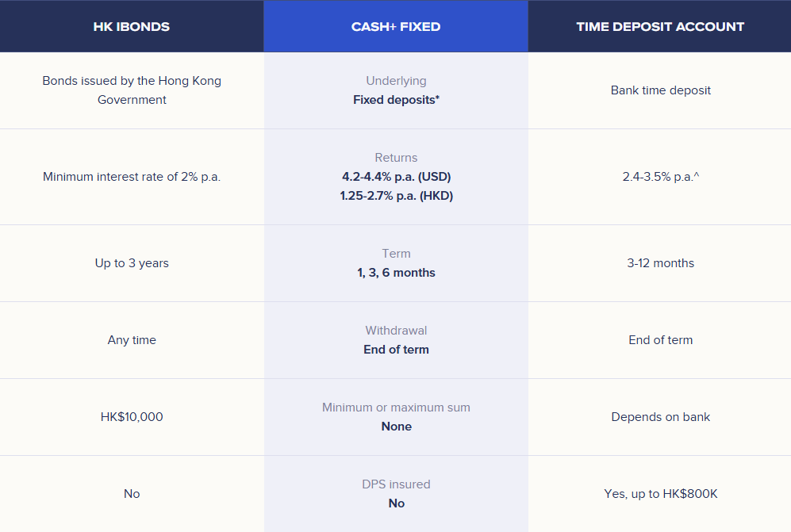Select the CASH+ FIXED column header
791x532 pixels.
pyautogui.click(x=396, y=27)
